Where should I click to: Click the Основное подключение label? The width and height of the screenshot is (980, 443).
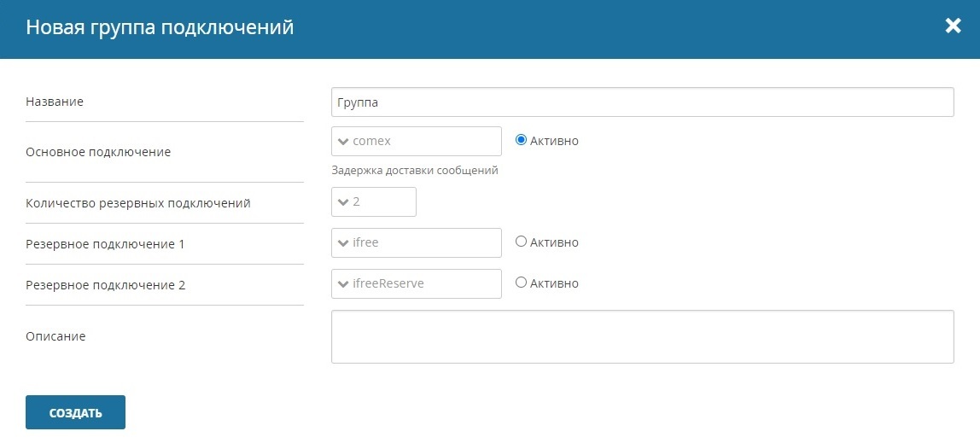pos(98,152)
